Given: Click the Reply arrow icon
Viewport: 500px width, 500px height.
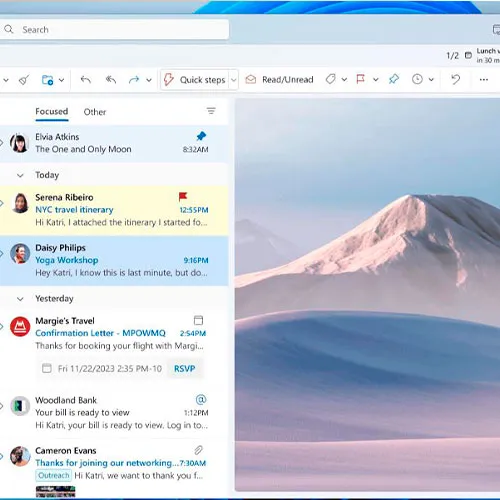Looking at the screenshot, I should coord(86,80).
